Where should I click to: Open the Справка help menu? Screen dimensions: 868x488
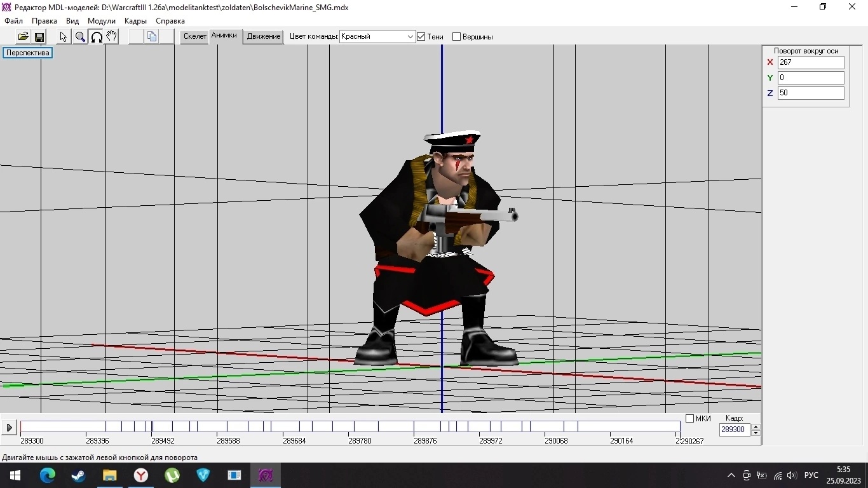pyautogui.click(x=170, y=21)
